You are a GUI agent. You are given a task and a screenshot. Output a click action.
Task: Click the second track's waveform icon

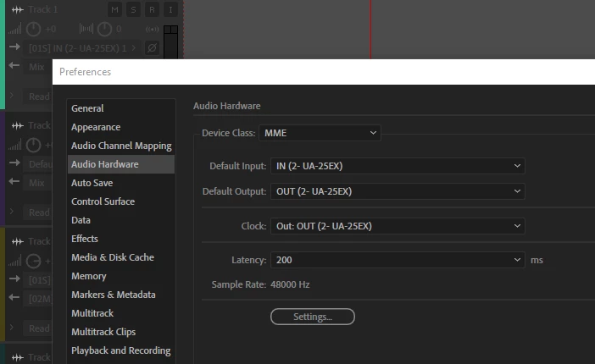[18, 125]
